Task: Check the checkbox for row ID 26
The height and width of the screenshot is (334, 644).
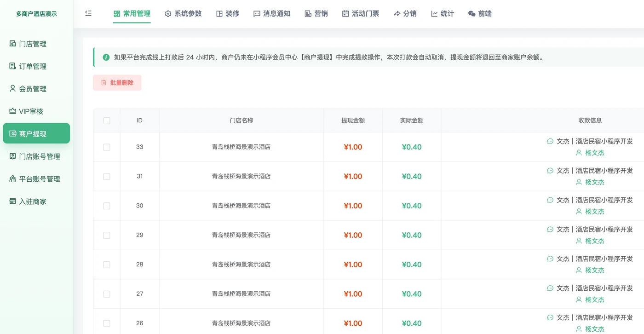Action: (107, 323)
